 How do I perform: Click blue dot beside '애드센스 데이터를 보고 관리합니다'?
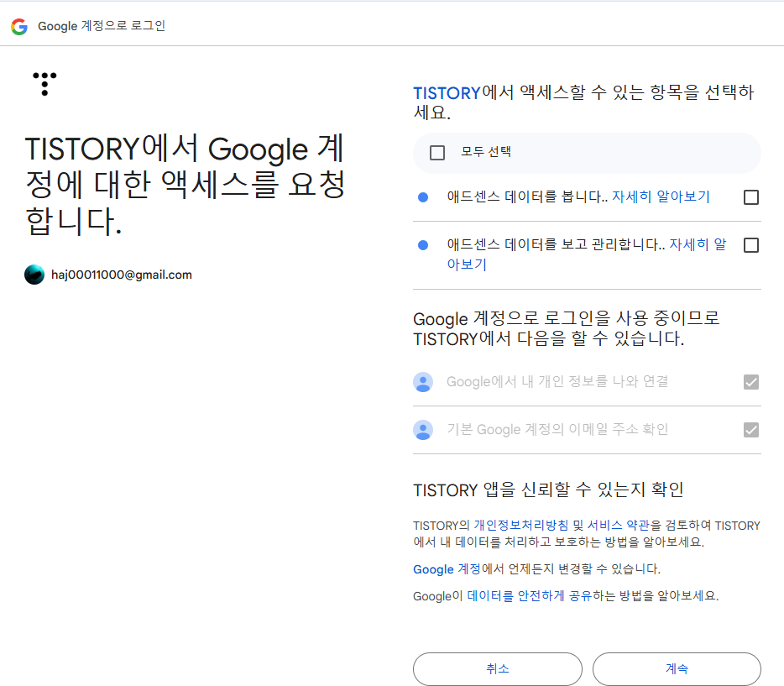coord(423,245)
